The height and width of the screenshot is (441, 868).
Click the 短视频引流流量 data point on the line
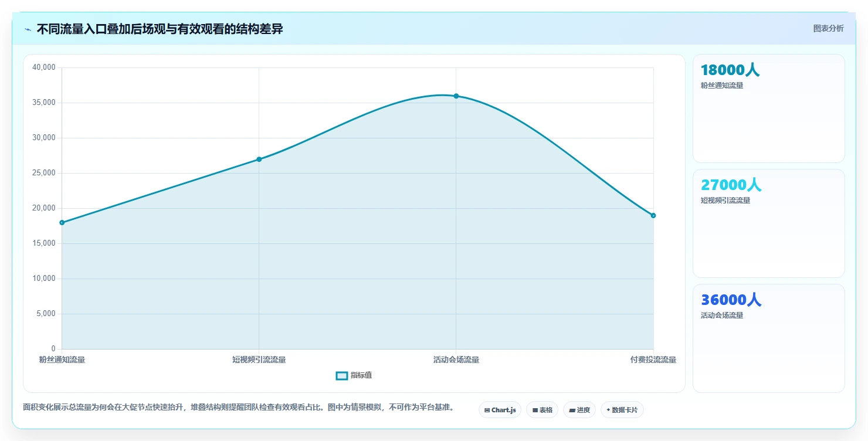(x=259, y=159)
